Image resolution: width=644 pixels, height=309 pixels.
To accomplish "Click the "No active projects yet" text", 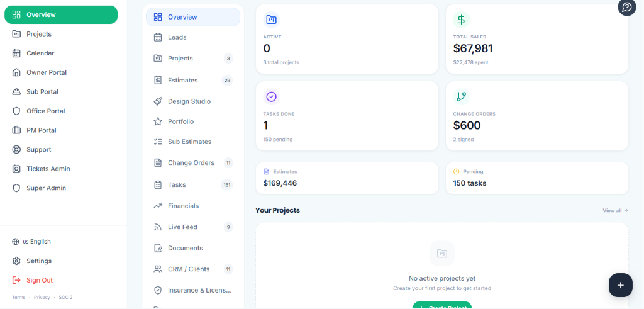I will (x=442, y=279).
